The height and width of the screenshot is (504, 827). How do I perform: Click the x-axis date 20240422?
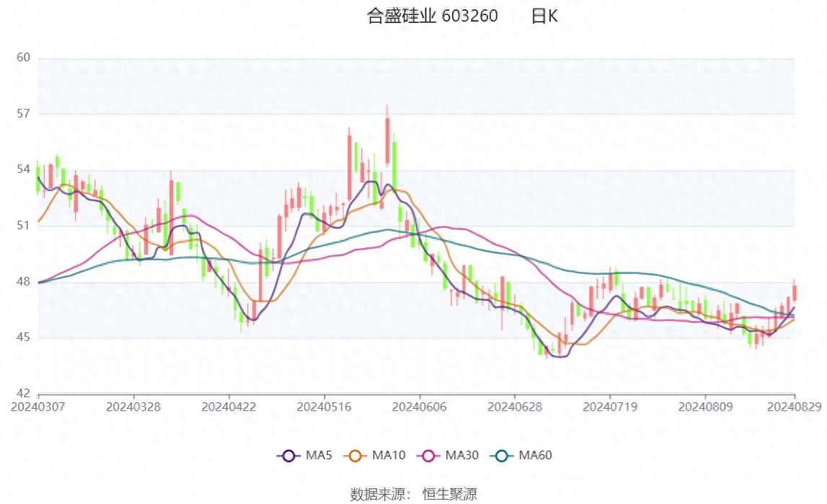point(229,407)
